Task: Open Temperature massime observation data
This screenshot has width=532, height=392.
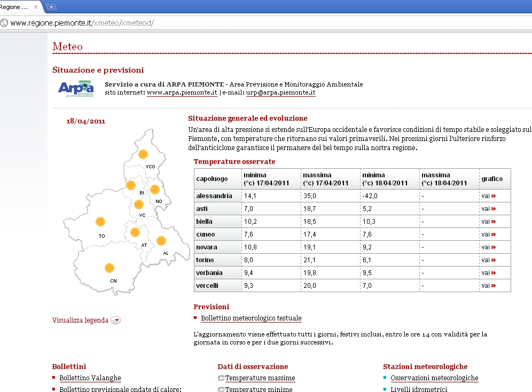Action: point(260,378)
